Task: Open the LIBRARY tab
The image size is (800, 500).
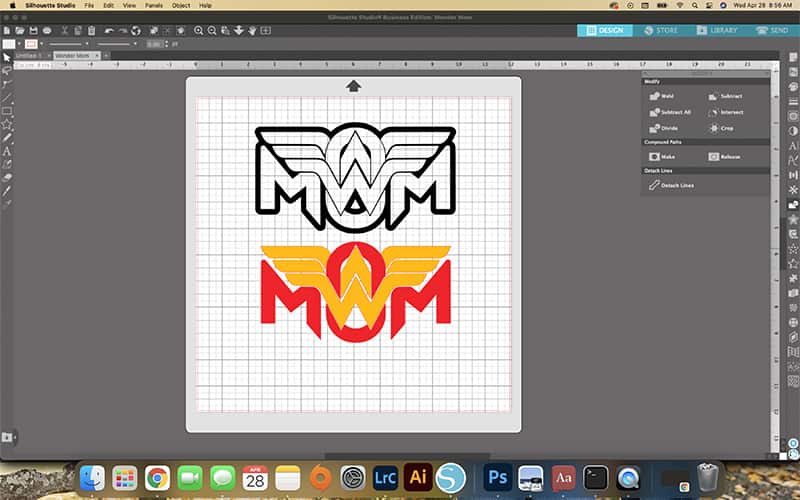Action: 717,31
